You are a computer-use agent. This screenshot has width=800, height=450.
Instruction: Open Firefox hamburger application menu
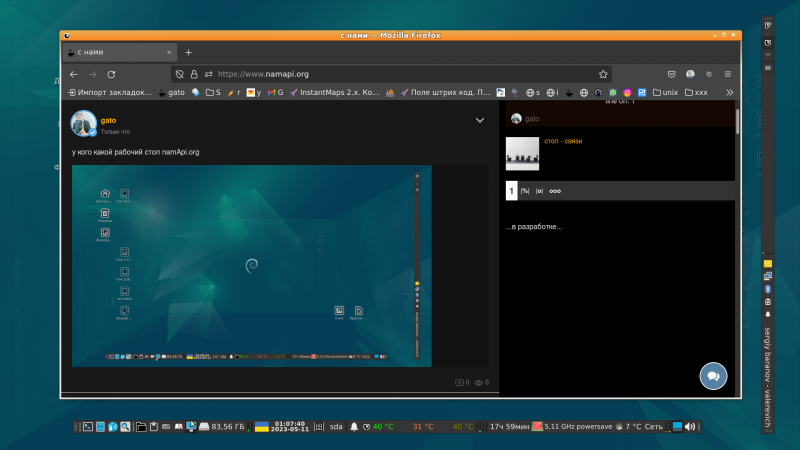coord(727,74)
